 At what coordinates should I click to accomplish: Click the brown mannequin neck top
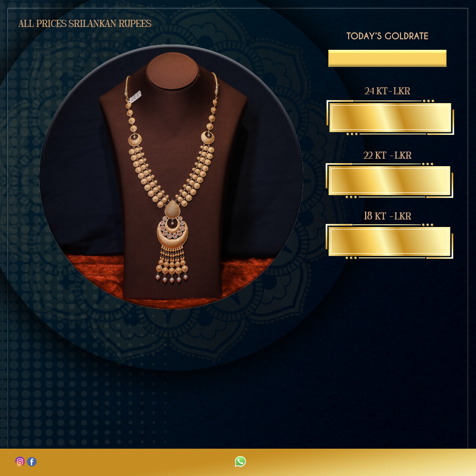coord(172,71)
